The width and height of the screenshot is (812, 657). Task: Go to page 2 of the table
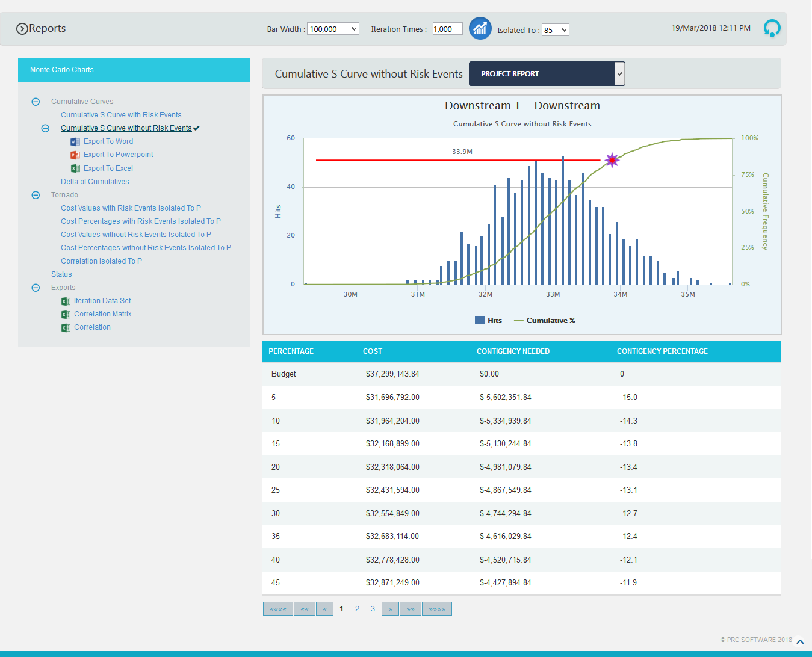point(357,608)
